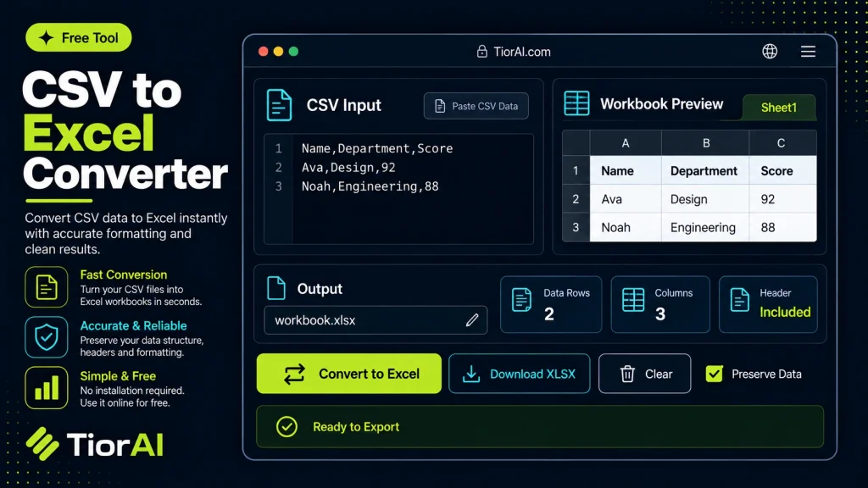Image resolution: width=868 pixels, height=488 pixels.
Task: Click the Paste CSV Data button
Action: click(x=476, y=106)
